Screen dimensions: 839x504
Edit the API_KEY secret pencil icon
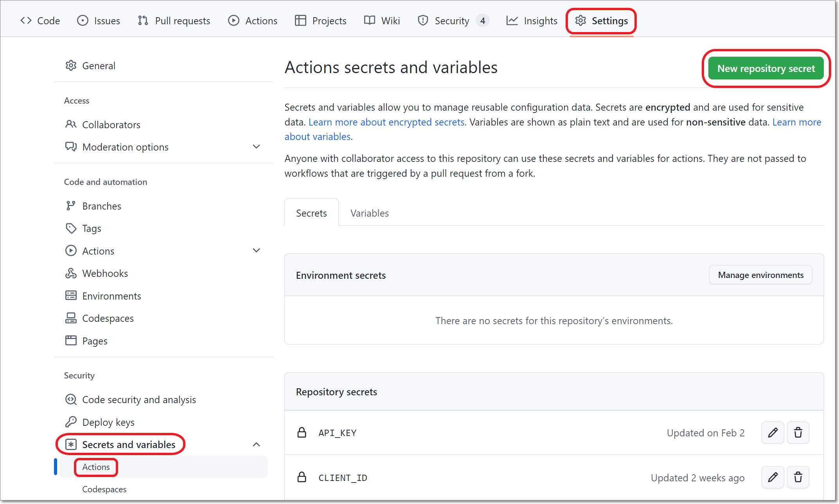(x=773, y=433)
